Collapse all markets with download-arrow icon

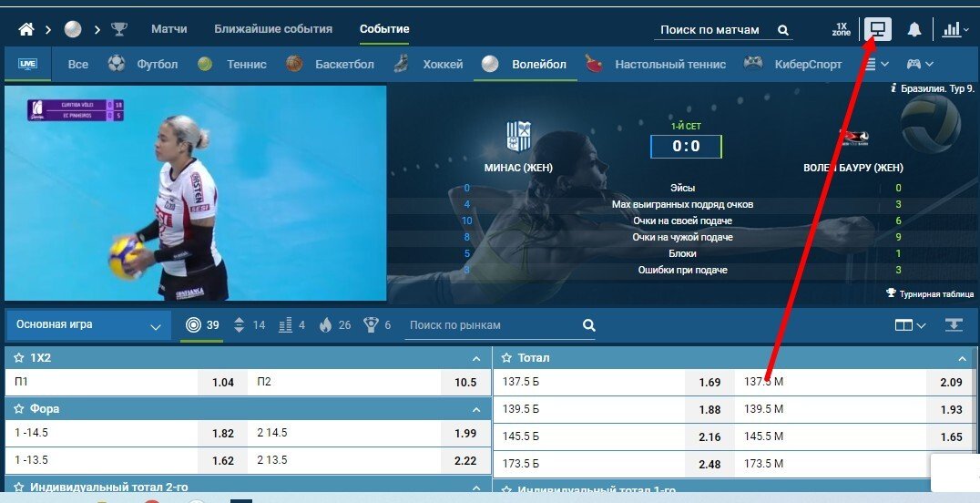954,325
